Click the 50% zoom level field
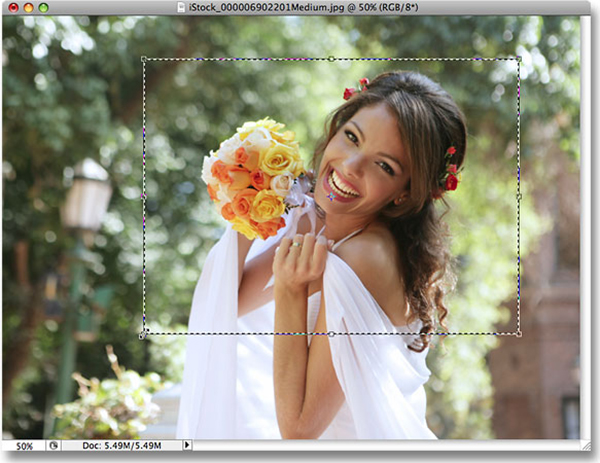Screen dimensions: 600x463 (x=24, y=445)
